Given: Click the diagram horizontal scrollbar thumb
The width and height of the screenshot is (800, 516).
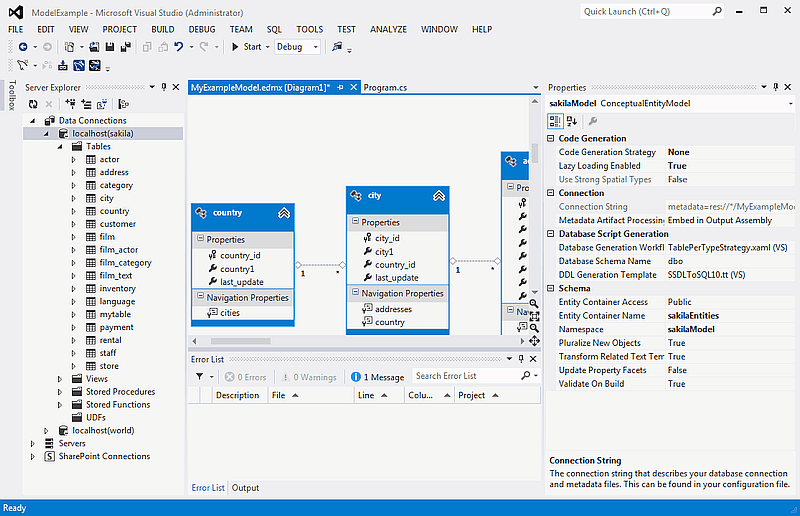Looking at the screenshot, I should pos(240,341).
